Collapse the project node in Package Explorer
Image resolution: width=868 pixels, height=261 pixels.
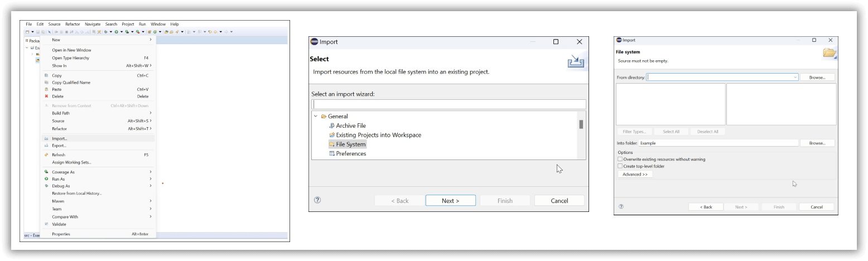click(27, 48)
